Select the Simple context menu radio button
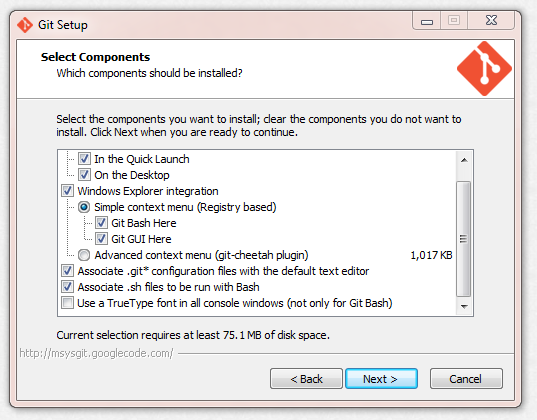This screenshot has height=420, width=537. (84, 207)
